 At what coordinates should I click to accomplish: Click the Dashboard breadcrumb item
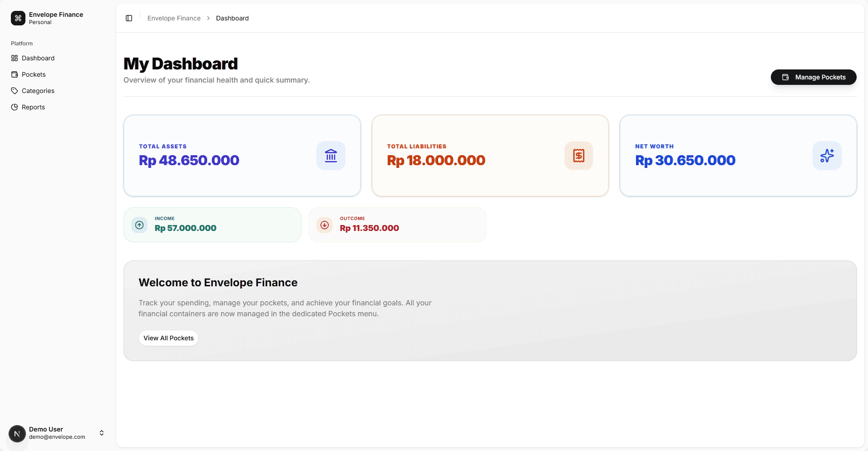tap(232, 18)
